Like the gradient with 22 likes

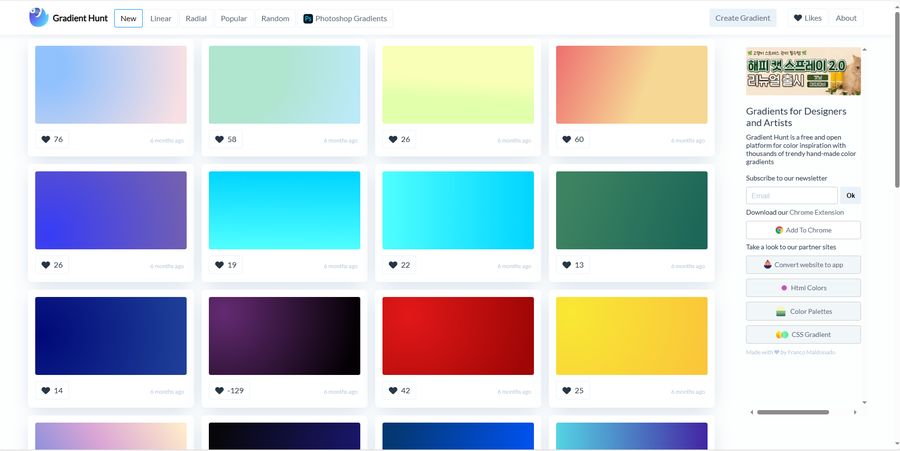coord(399,265)
